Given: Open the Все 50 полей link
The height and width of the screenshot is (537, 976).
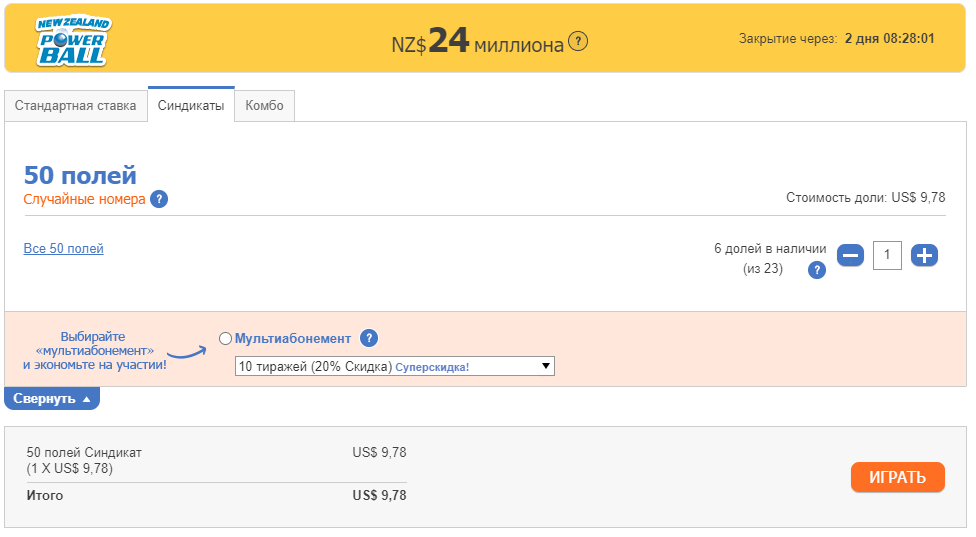Looking at the screenshot, I should [x=63, y=248].
